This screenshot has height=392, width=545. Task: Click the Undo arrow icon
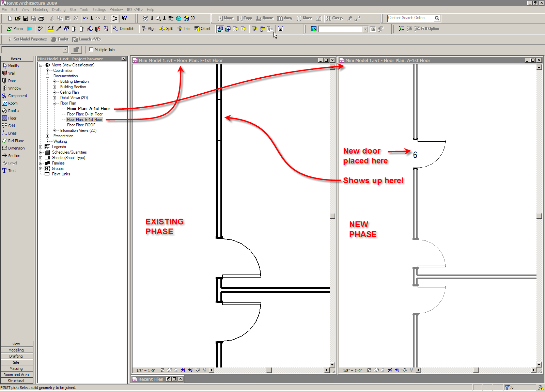point(85,18)
